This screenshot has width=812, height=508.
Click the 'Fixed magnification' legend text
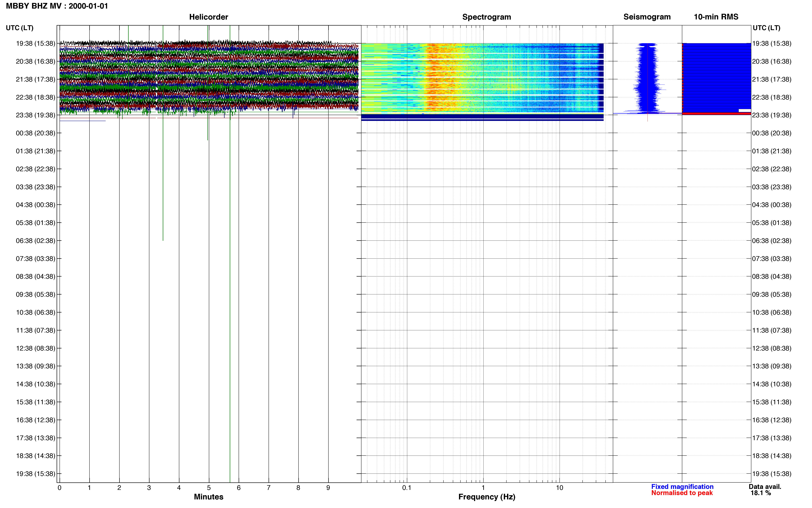coord(682,486)
